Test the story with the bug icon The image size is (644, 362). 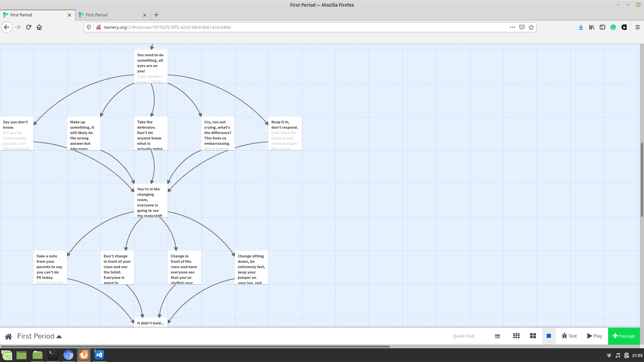569,336
